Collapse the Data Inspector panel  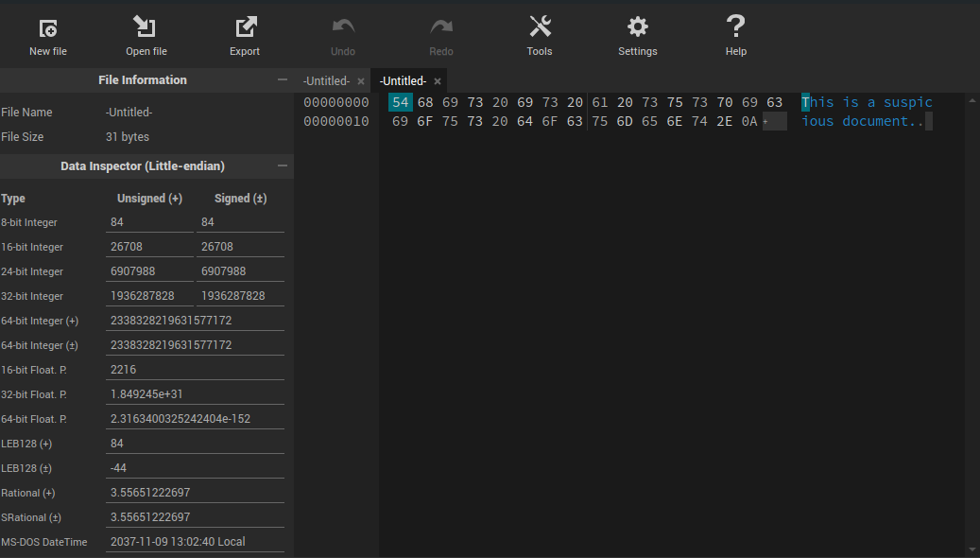pos(281,166)
